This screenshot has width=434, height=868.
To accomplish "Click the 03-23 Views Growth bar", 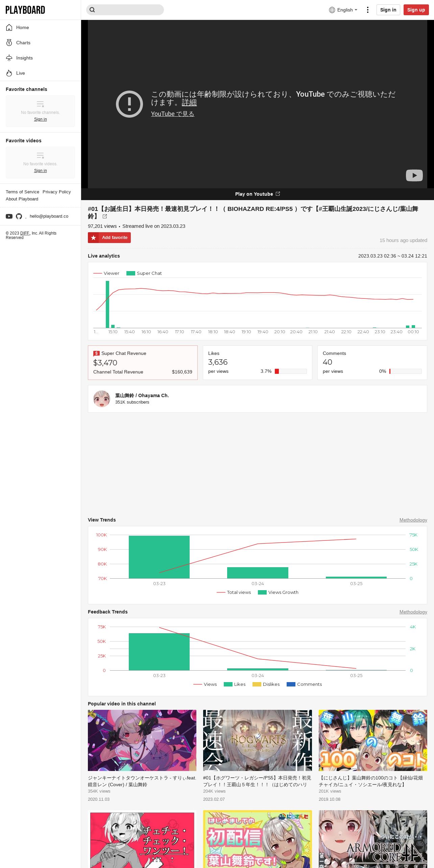I will point(159,557).
